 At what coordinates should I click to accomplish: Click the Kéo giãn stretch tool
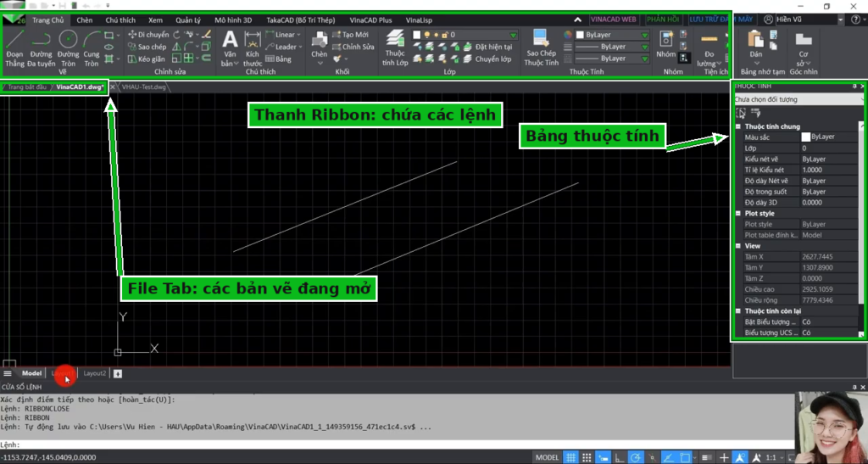tap(147, 59)
